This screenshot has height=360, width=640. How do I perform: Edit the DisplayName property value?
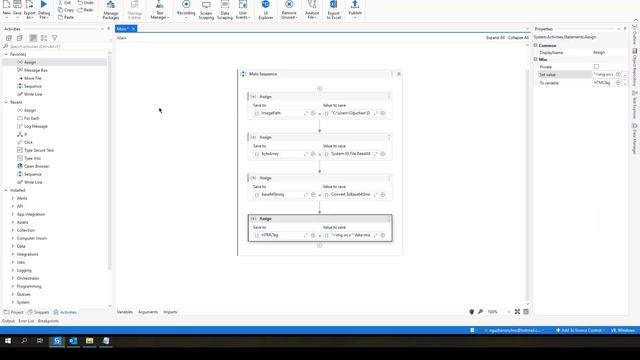click(609, 53)
